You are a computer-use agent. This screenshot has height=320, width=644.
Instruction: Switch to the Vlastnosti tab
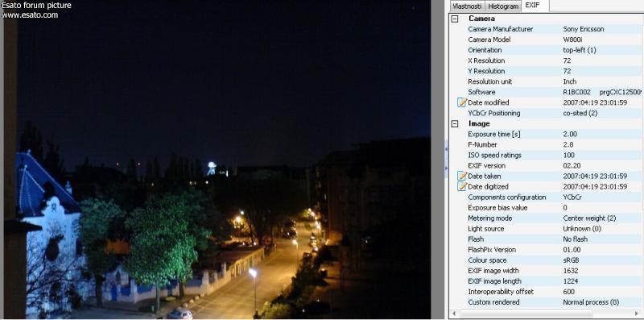468,6
